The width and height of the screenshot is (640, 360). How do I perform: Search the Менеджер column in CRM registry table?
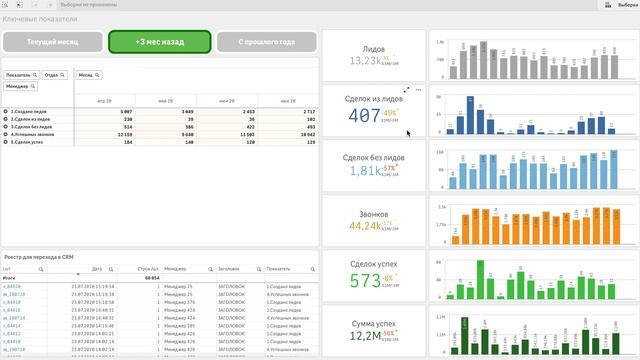(x=211, y=269)
